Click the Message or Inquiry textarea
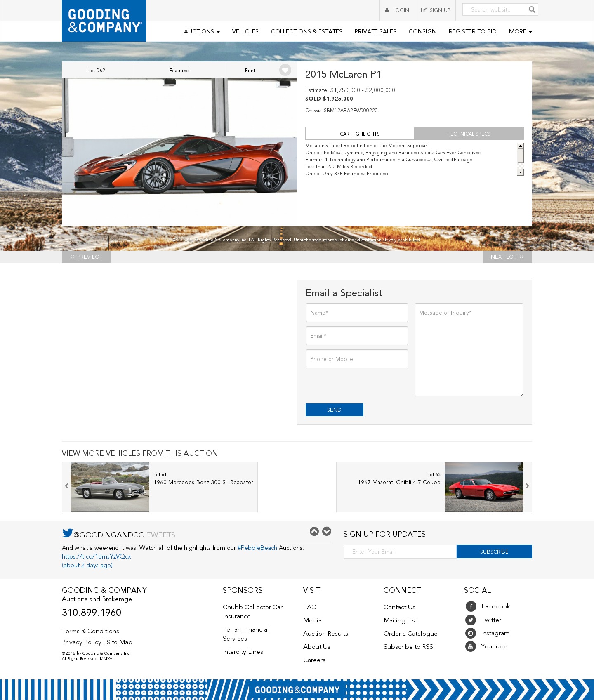594x700 pixels. click(469, 350)
